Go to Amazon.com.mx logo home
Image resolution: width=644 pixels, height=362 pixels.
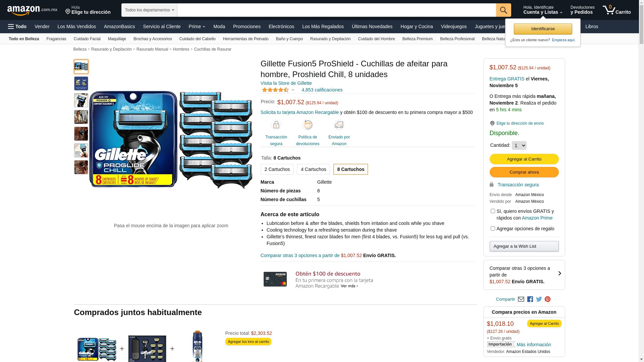pyautogui.click(x=32, y=10)
